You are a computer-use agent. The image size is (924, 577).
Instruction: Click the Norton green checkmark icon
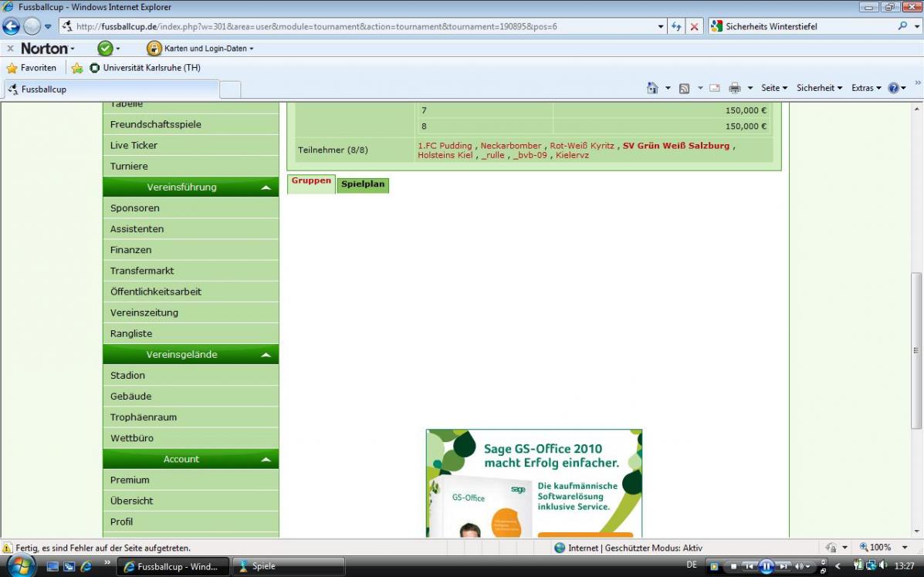105,49
